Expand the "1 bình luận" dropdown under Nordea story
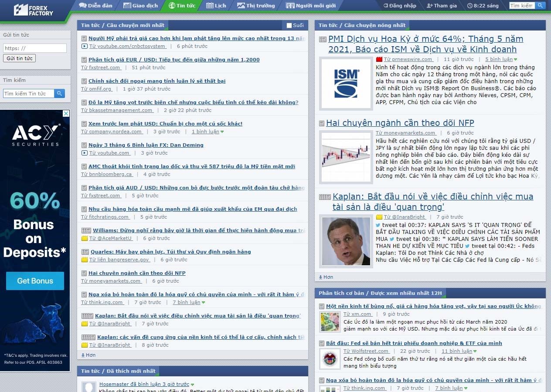This screenshot has width=551, height=392. click(x=222, y=132)
